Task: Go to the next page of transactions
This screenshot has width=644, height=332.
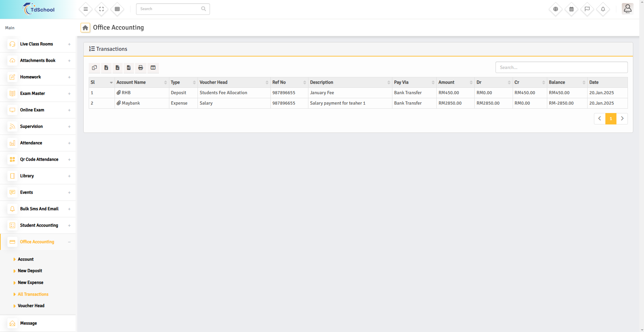Action: (x=622, y=118)
